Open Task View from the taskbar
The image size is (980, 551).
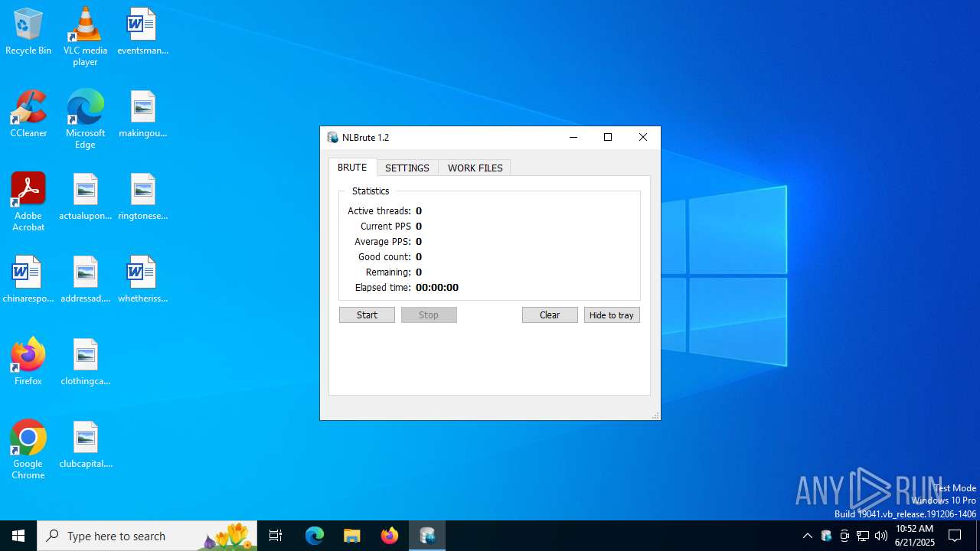276,536
